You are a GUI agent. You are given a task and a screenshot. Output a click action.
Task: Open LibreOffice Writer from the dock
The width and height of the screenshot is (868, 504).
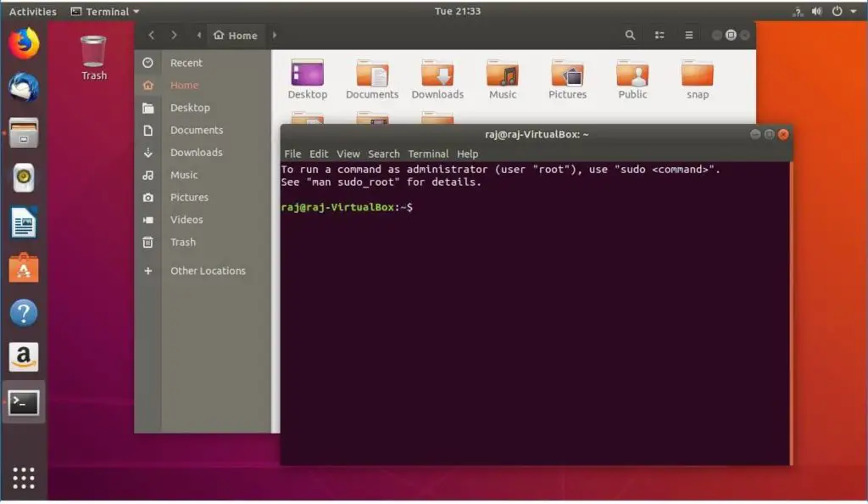pyautogui.click(x=23, y=222)
